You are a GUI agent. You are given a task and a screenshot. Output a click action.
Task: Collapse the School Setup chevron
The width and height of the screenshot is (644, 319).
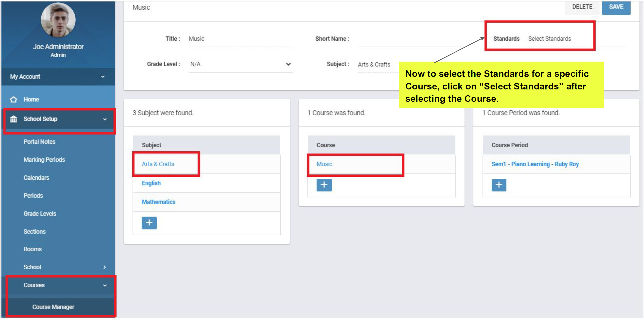(105, 119)
